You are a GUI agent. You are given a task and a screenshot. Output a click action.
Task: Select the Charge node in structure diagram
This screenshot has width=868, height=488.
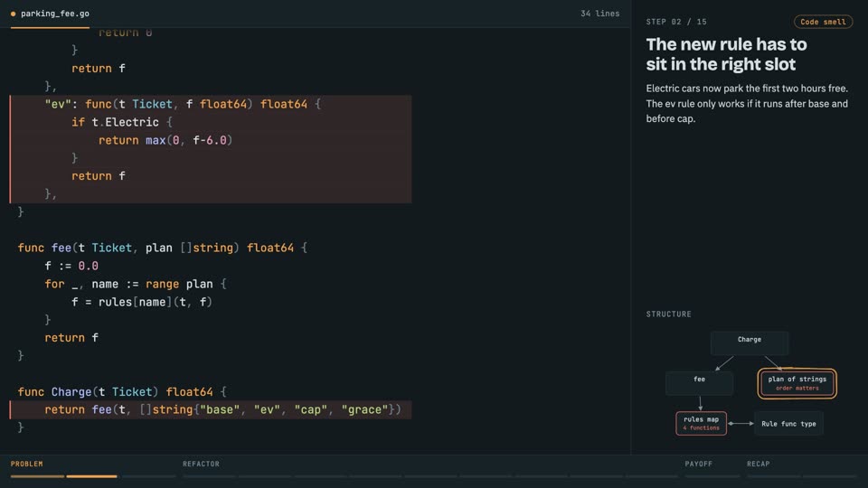[x=749, y=343]
